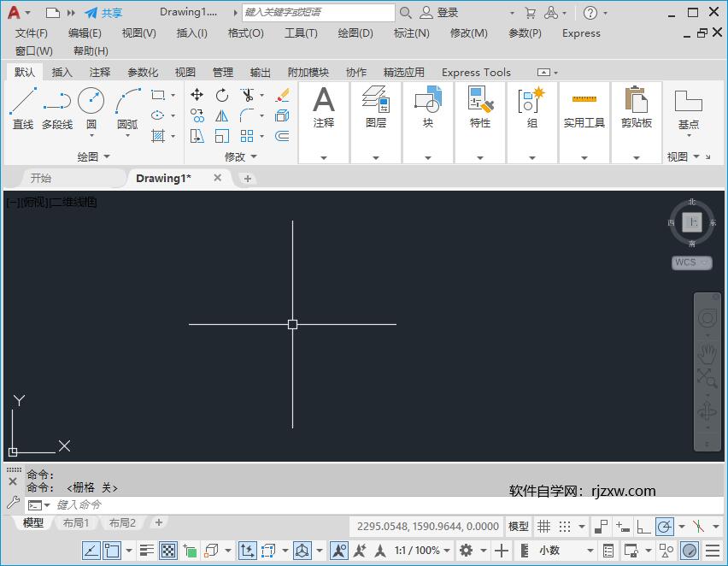Toggle infer constraints in status bar
The height and width of the screenshot is (566, 728).
click(602, 527)
